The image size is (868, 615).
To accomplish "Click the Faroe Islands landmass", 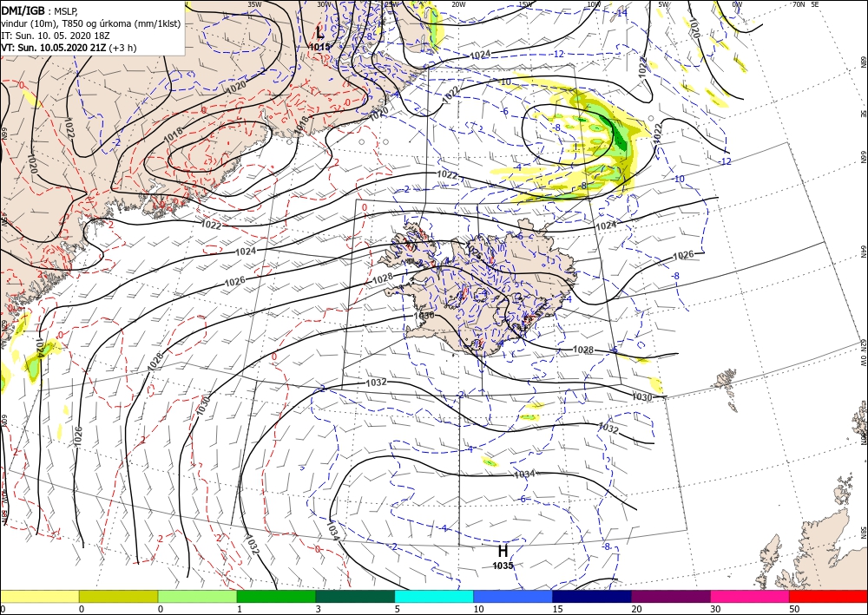I will point(727,383).
